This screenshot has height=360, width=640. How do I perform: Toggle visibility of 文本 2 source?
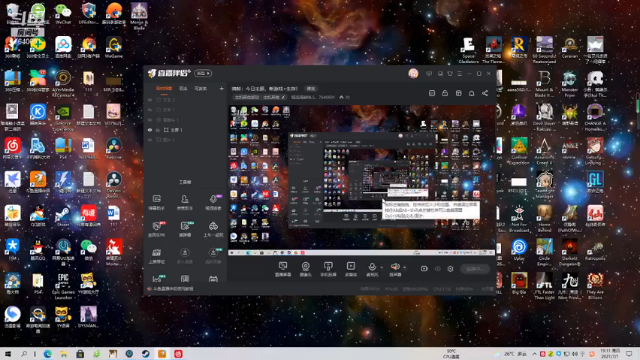(150, 100)
